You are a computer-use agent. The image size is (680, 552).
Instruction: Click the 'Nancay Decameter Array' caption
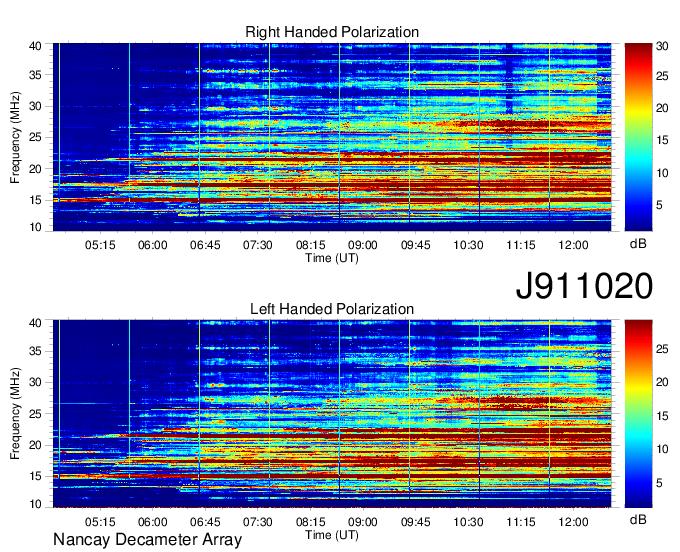147,540
